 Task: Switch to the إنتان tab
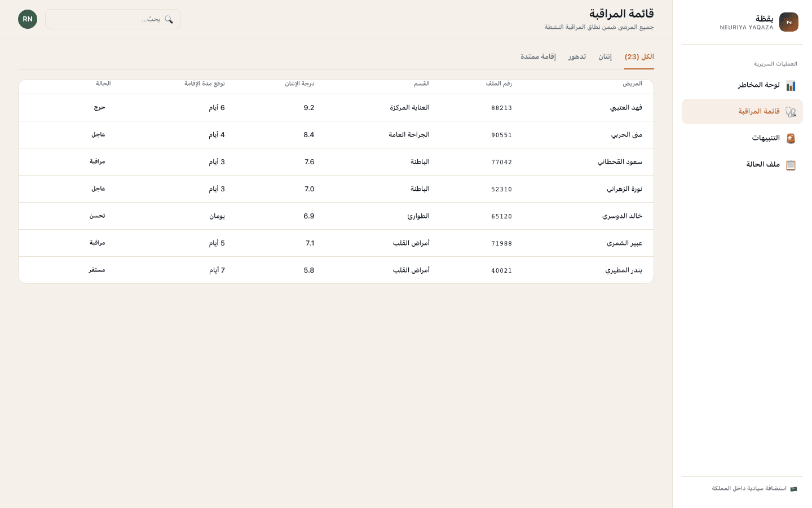pyautogui.click(x=605, y=57)
